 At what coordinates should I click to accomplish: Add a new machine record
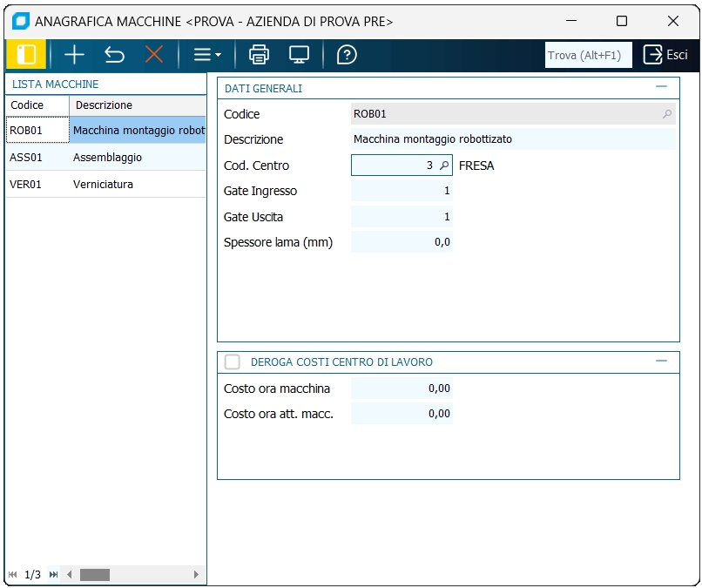75,55
